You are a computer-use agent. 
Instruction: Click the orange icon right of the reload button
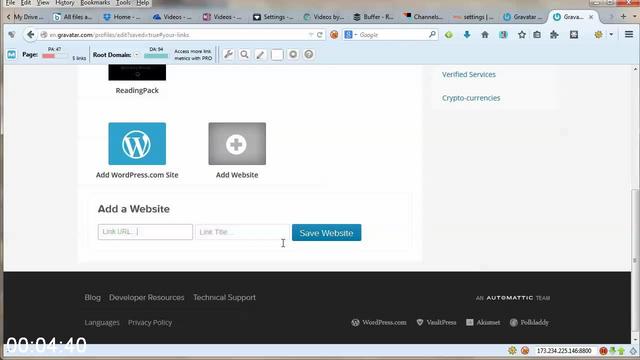tap(334, 35)
